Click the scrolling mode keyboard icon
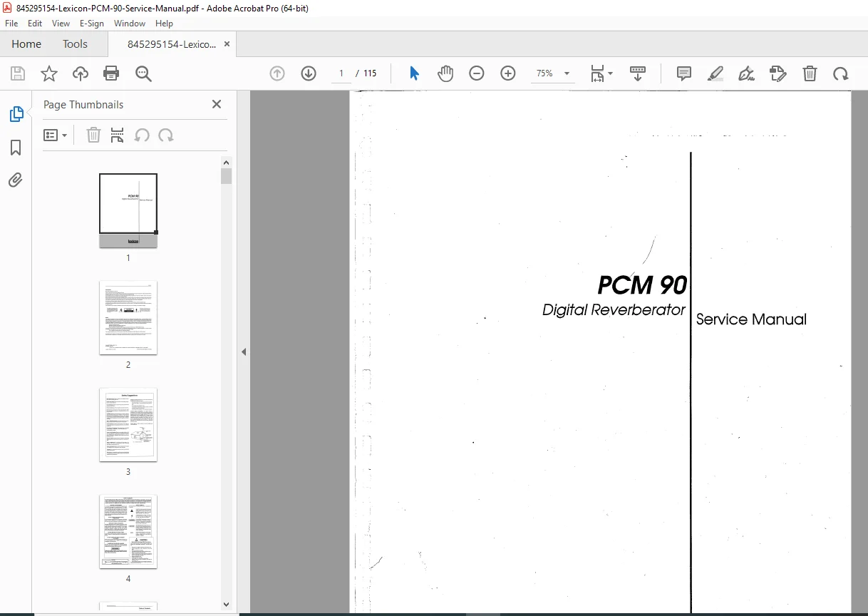This screenshot has height=616, width=868. 638,73
